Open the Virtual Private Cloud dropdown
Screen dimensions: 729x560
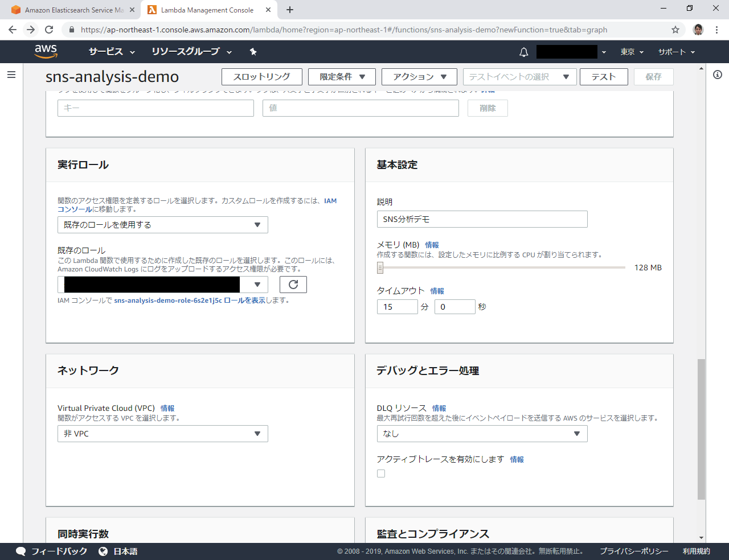click(162, 434)
